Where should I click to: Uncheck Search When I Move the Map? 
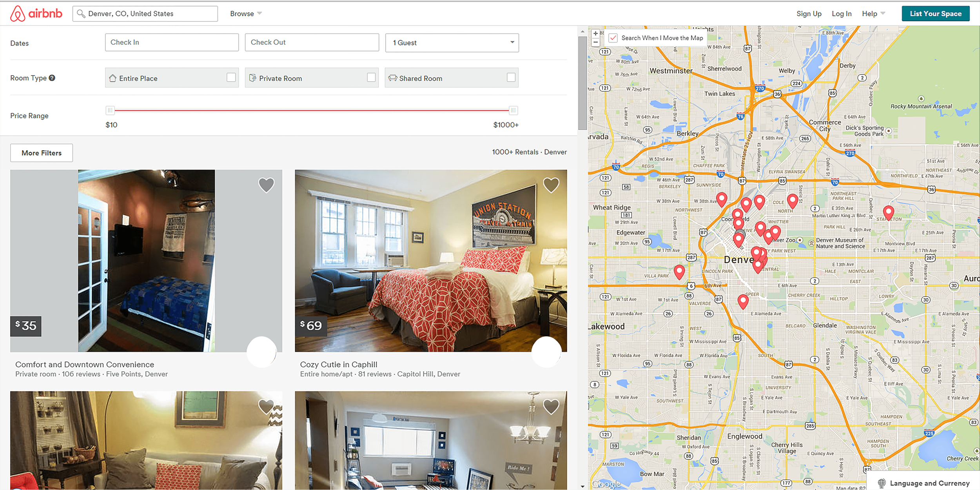[x=613, y=38]
